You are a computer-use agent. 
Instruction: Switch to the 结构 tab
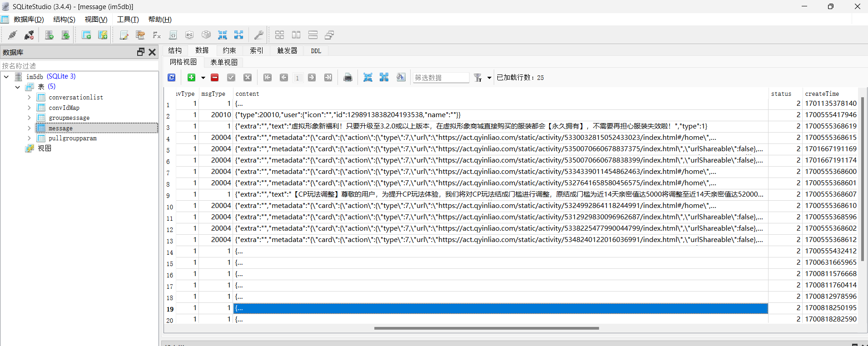pyautogui.click(x=175, y=50)
